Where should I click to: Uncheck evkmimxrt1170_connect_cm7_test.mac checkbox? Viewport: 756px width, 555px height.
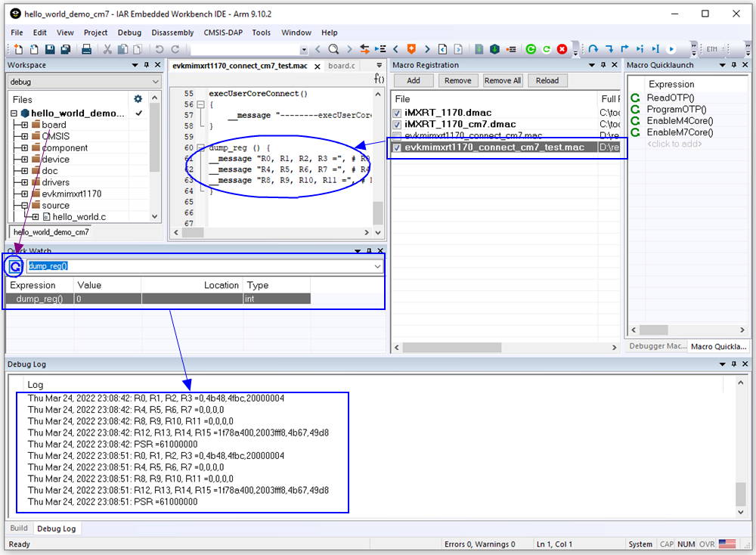click(397, 147)
